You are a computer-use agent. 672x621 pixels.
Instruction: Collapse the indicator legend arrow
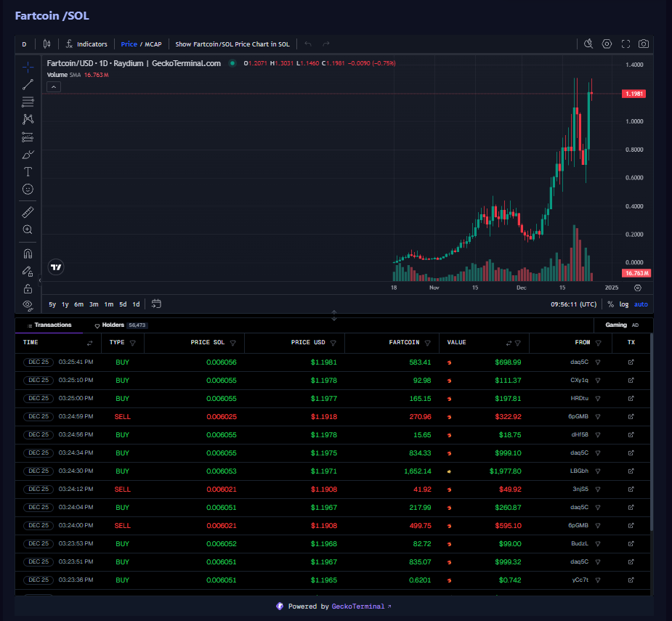click(x=54, y=87)
